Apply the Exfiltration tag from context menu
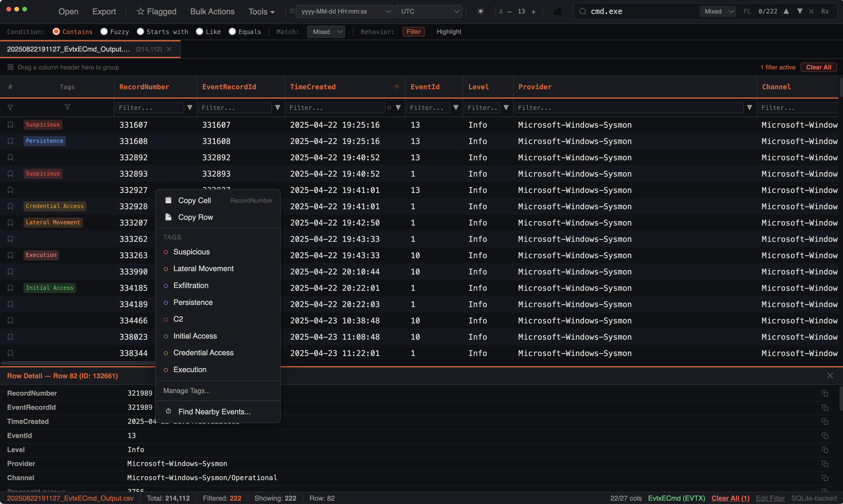Viewport: 843px width, 504px height. coord(191,286)
